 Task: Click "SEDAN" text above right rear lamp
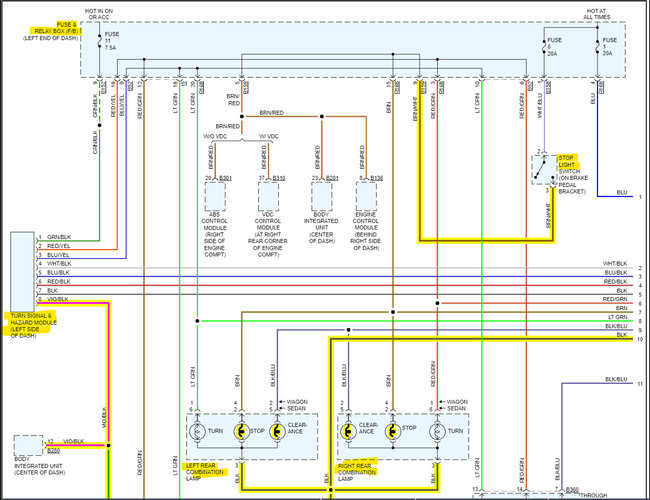click(x=456, y=408)
